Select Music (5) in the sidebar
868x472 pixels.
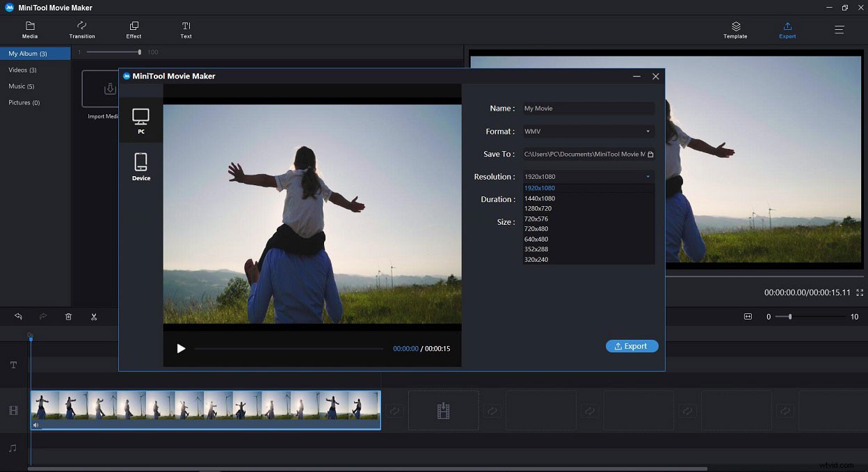(x=22, y=86)
